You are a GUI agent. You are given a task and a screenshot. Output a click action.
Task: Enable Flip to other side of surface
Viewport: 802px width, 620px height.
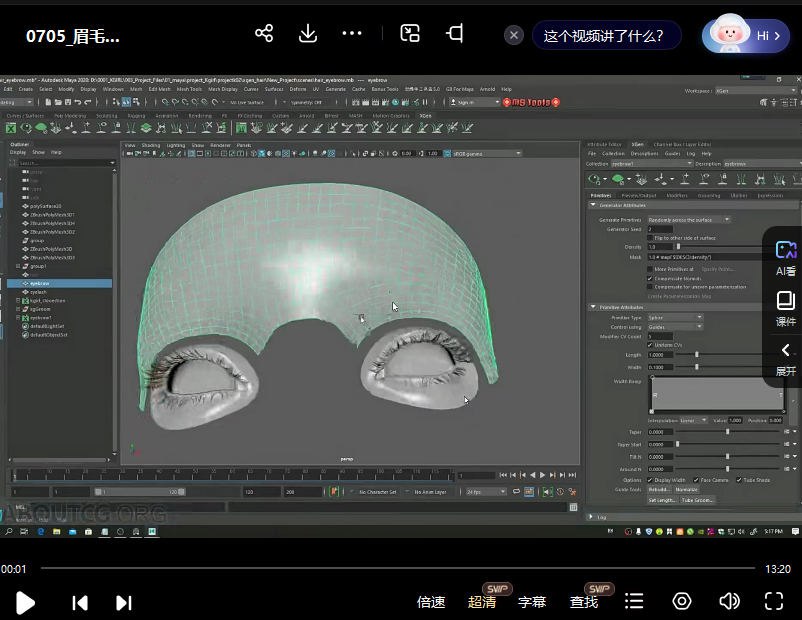650,237
